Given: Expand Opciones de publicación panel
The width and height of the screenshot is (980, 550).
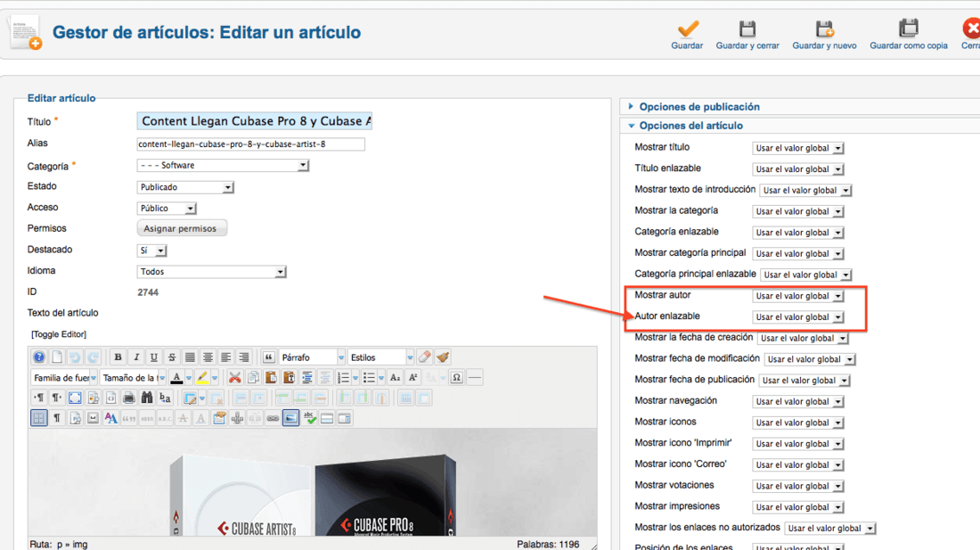Looking at the screenshot, I should [699, 107].
